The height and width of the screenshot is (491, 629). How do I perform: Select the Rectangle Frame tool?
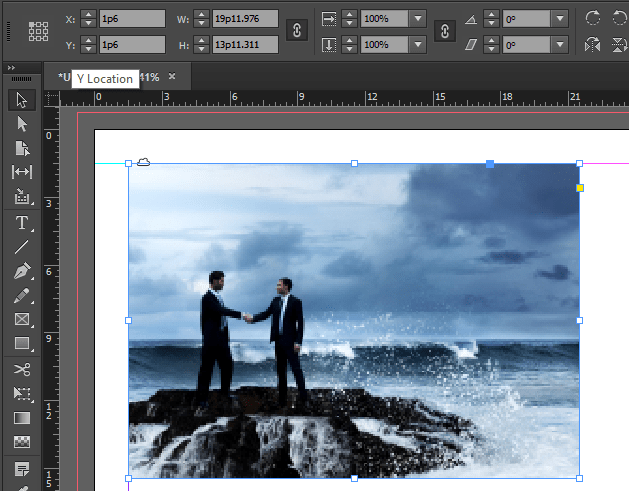coord(22,319)
